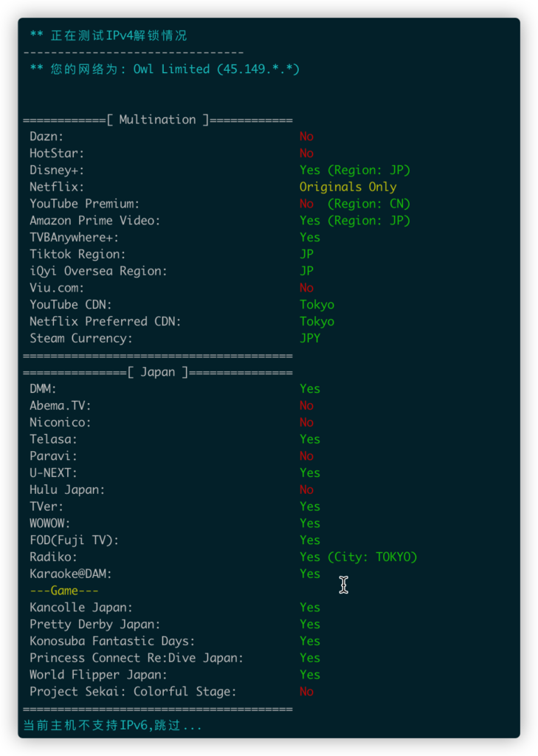Click the IPv4 unlock test title line

click(108, 35)
